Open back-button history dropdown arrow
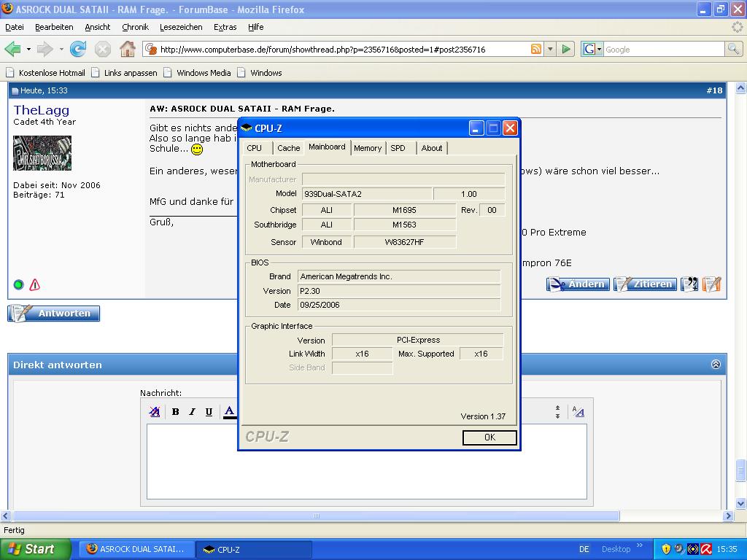The image size is (747, 560). pos(28,49)
